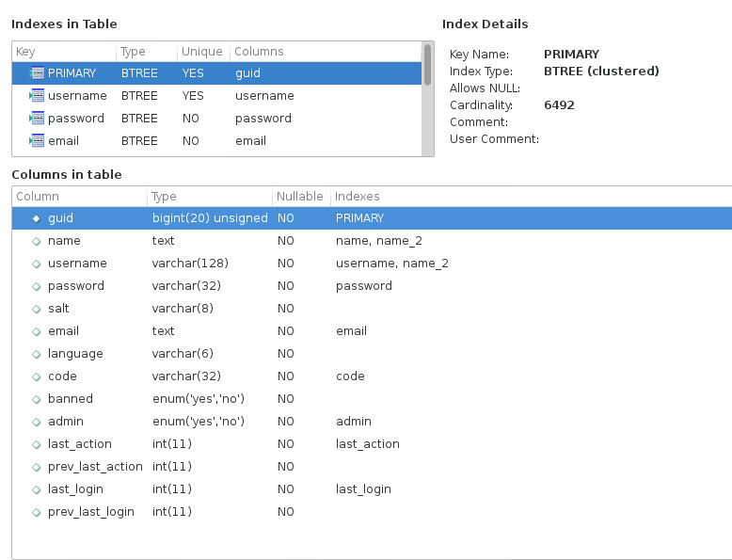Click the NO unique cell for password index
Screen dimensions: 732x560
(x=190, y=119)
